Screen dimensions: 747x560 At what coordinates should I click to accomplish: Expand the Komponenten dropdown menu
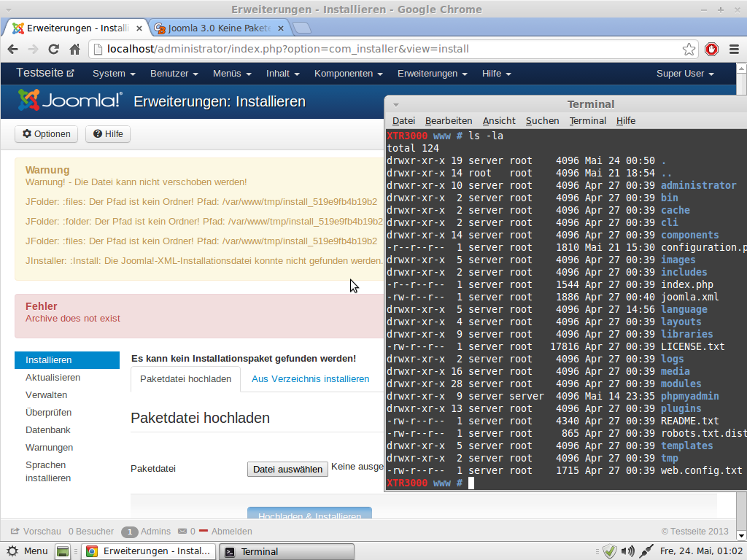(x=348, y=74)
